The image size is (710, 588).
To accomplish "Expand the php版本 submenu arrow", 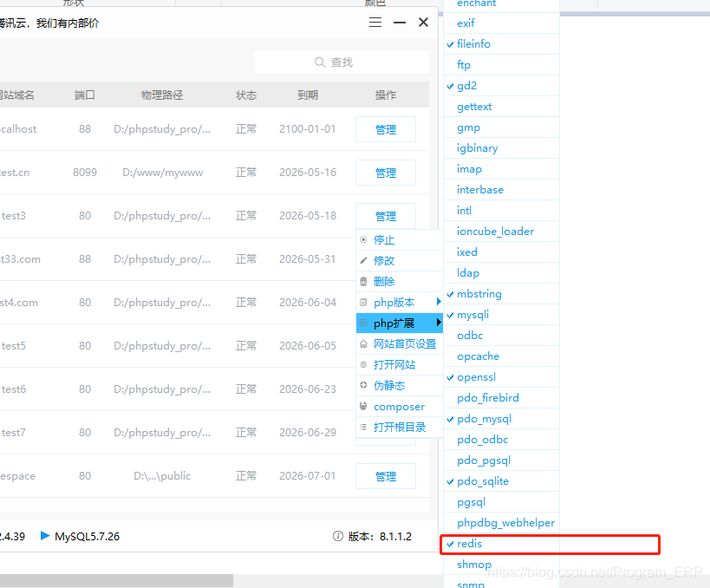I will 439,302.
